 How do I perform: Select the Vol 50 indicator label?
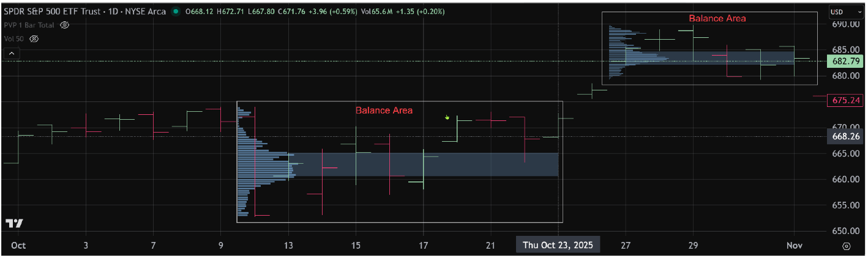[x=13, y=38]
